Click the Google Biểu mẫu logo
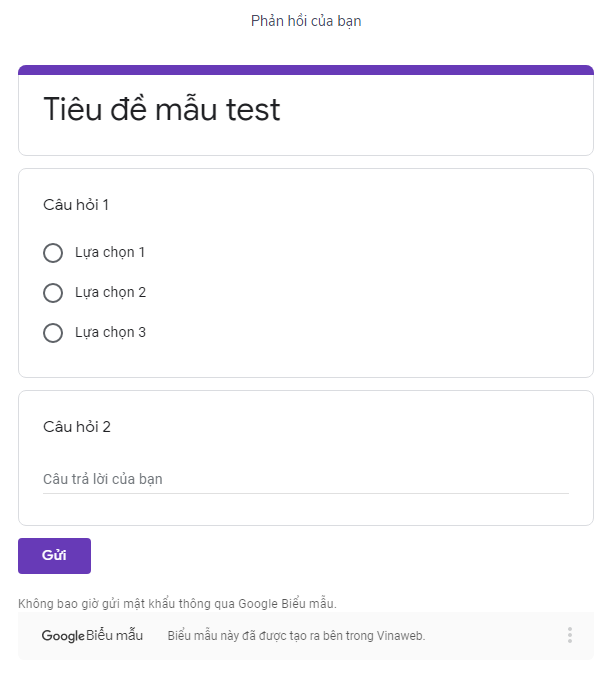This screenshot has height=680, width=613. coord(92,636)
